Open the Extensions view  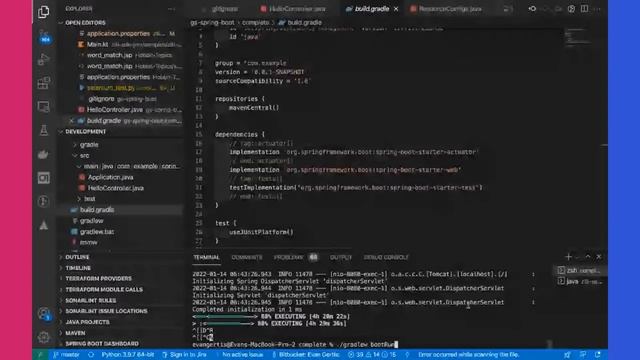tap(44, 83)
